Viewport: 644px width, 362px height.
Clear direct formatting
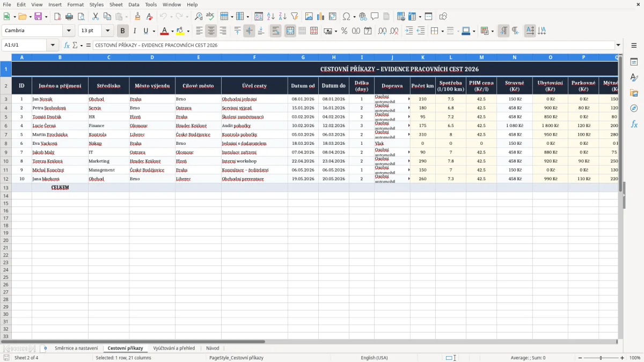click(x=150, y=17)
